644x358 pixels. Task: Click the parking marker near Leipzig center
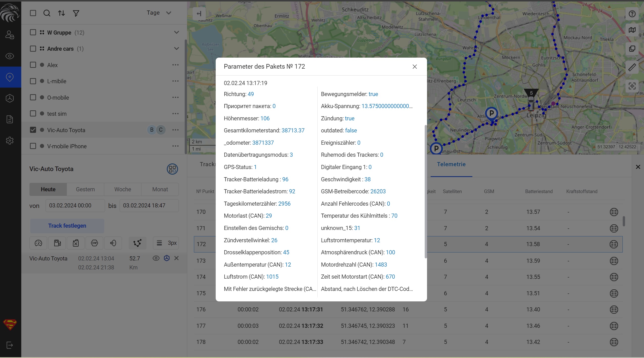click(x=492, y=114)
